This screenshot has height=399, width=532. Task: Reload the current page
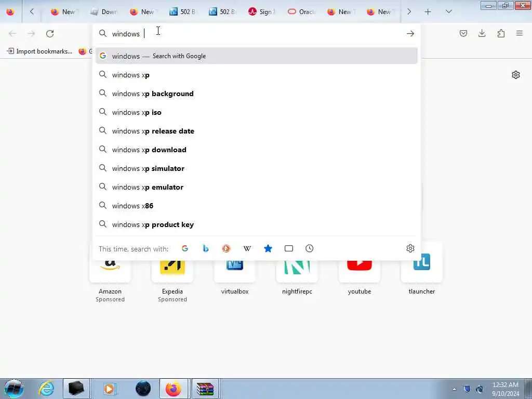(50, 34)
